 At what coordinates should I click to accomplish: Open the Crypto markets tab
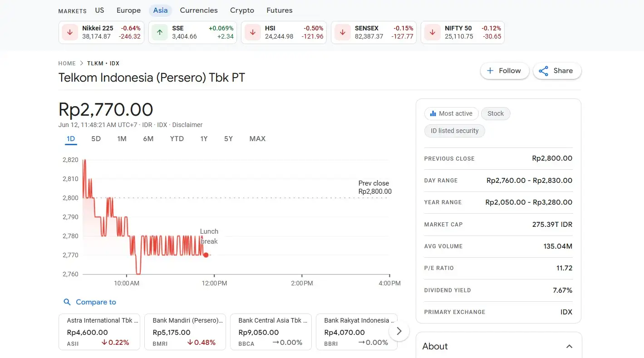click(242, 10)
